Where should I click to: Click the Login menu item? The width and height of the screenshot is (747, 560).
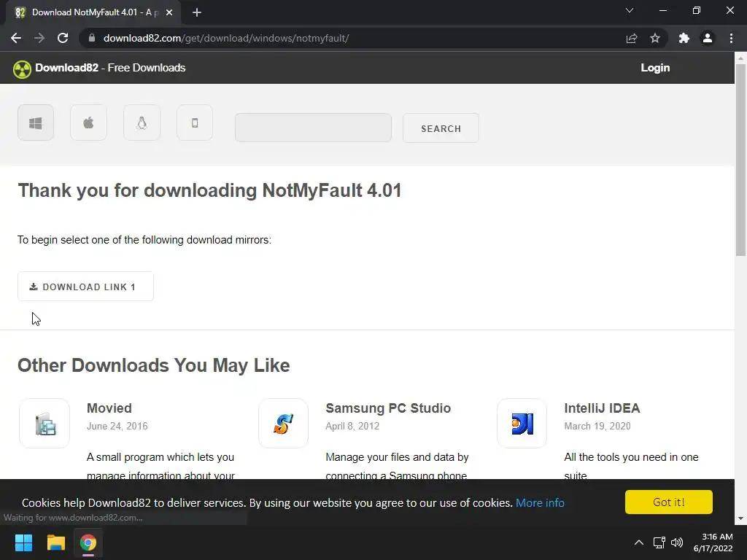pos(655,68)
